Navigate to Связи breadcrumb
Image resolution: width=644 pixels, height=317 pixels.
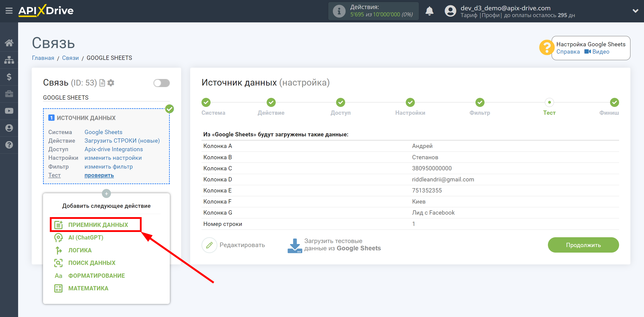click(70, 58)
